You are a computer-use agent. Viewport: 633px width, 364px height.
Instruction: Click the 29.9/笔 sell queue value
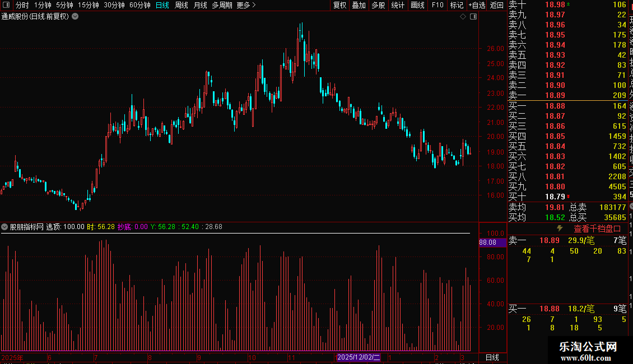pyautogui.click(x=581, y=240)
